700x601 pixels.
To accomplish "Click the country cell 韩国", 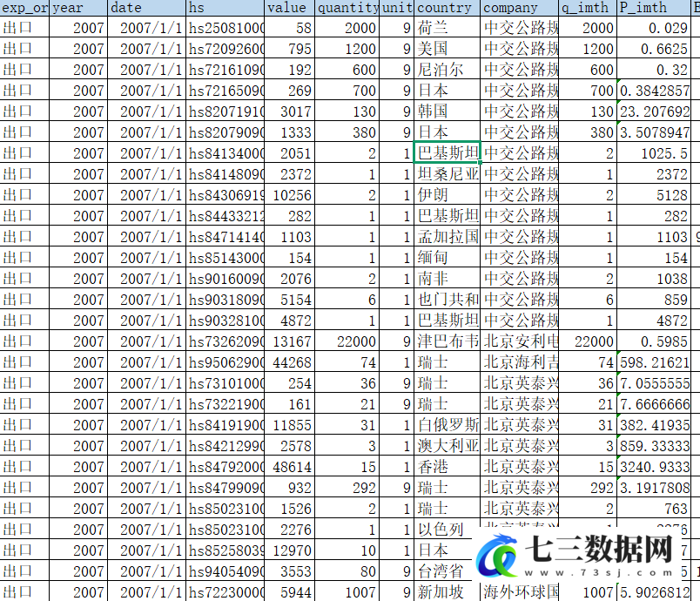I will pyautogui.click(x=448, y=111).
